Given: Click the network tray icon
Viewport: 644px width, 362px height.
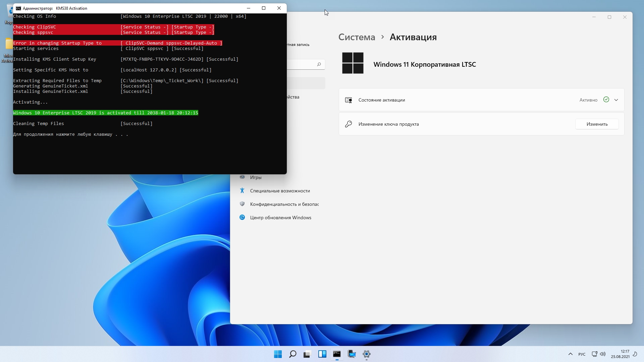Looking at the screenshot, I should 594,354.
